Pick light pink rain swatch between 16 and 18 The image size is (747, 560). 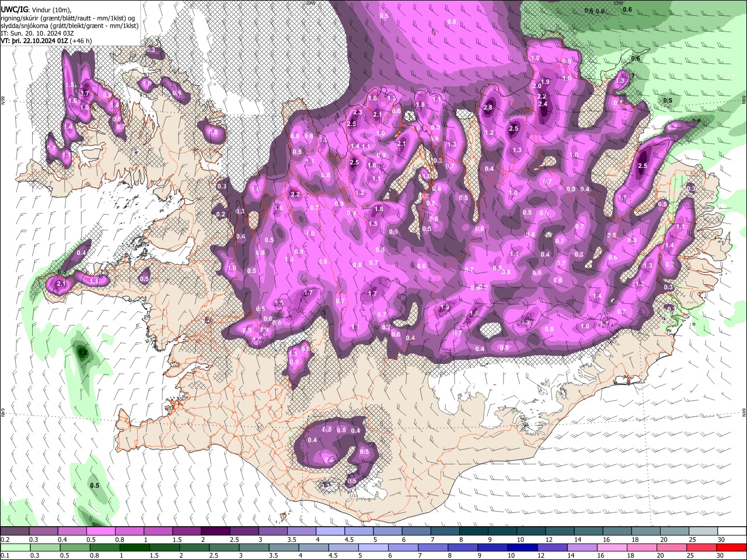(x=611, y=547)
